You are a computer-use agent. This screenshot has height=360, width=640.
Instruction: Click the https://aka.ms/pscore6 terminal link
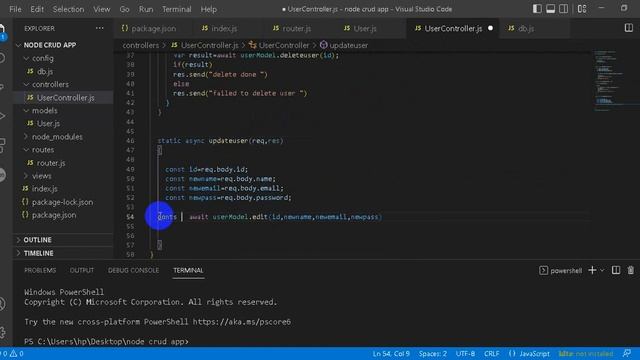click(x=242, y=322)
